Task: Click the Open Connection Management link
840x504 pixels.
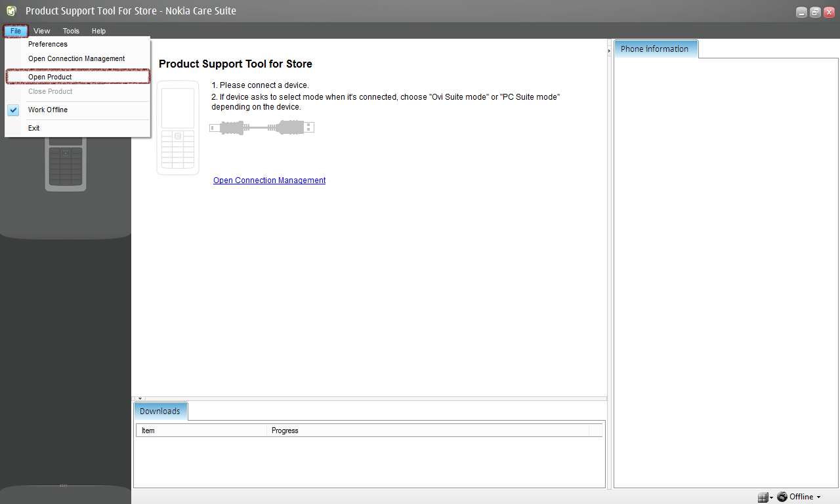Action: (x=269, y=180)
